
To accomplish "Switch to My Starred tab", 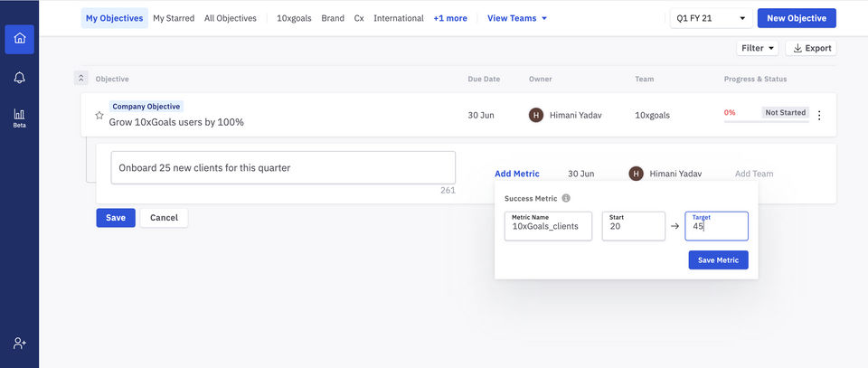I will click(x=174, y=18).
